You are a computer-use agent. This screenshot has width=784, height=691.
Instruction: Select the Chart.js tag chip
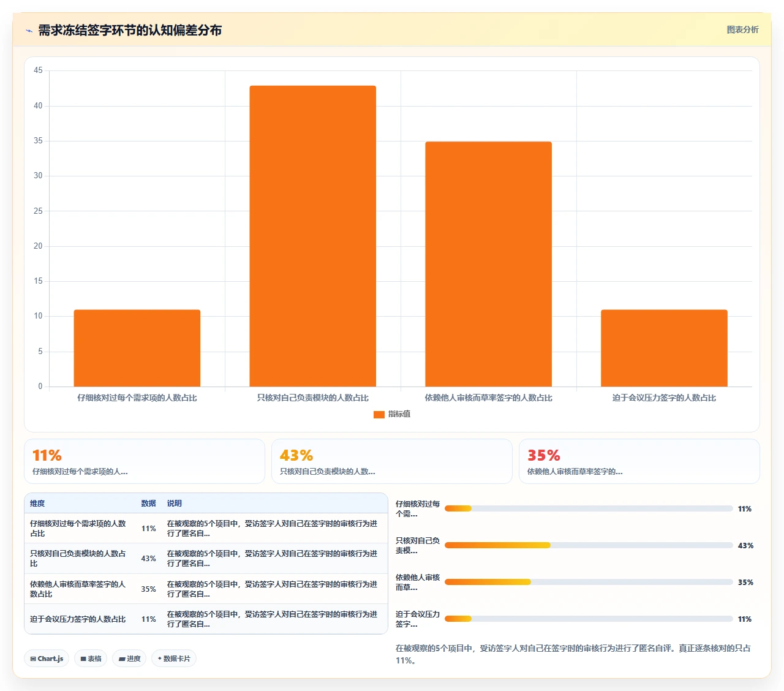click(x=47, y=659)
